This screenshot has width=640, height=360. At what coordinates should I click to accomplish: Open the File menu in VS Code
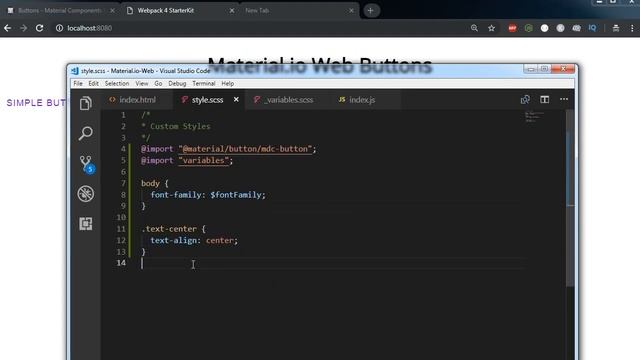(x=78, y=83)
